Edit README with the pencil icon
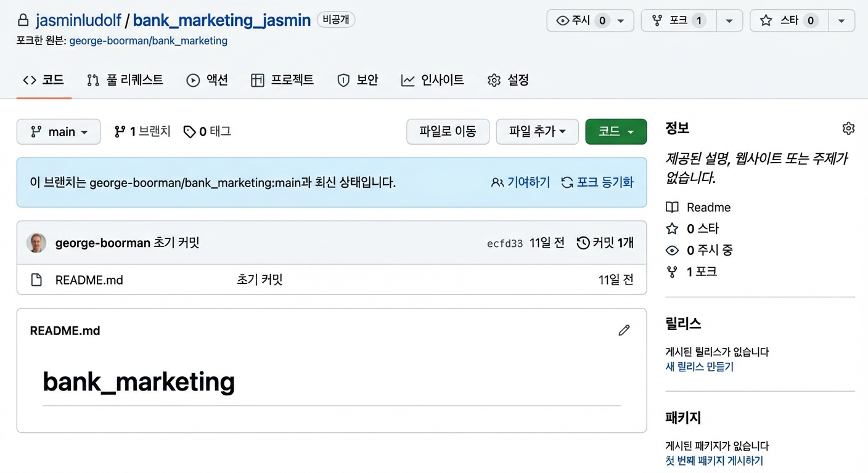868x473 pixels. 624,330
